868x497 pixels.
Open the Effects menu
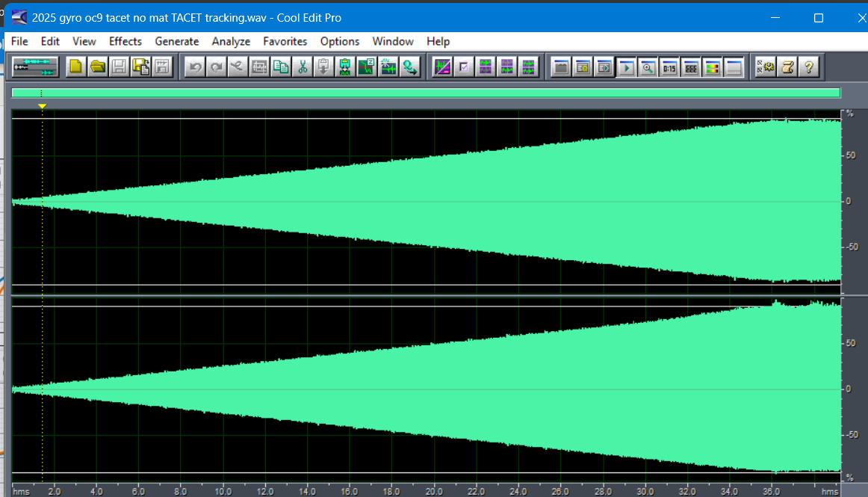pos(125,41)
